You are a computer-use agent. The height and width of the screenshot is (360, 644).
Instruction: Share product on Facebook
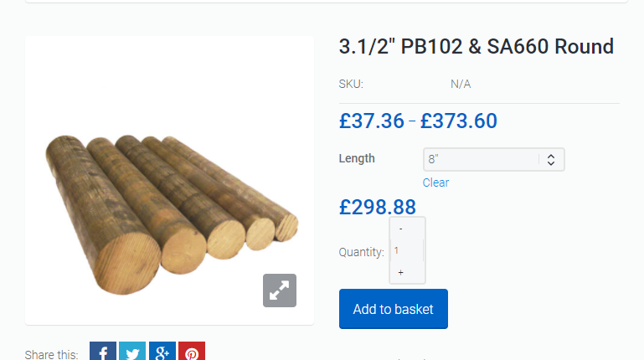point(102,352)
